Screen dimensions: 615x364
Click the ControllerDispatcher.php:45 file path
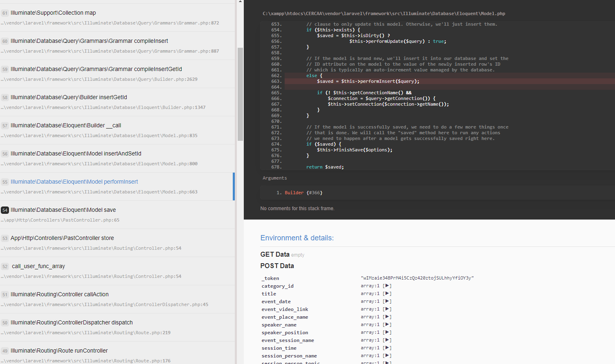click(105, 305)
